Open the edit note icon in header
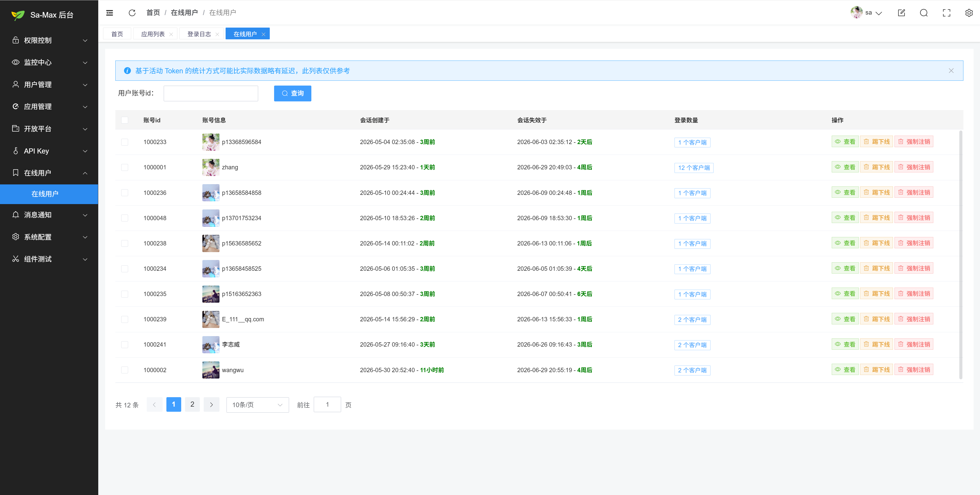The height and width of the screenshot is (495, 980). [x=901, y=13]
